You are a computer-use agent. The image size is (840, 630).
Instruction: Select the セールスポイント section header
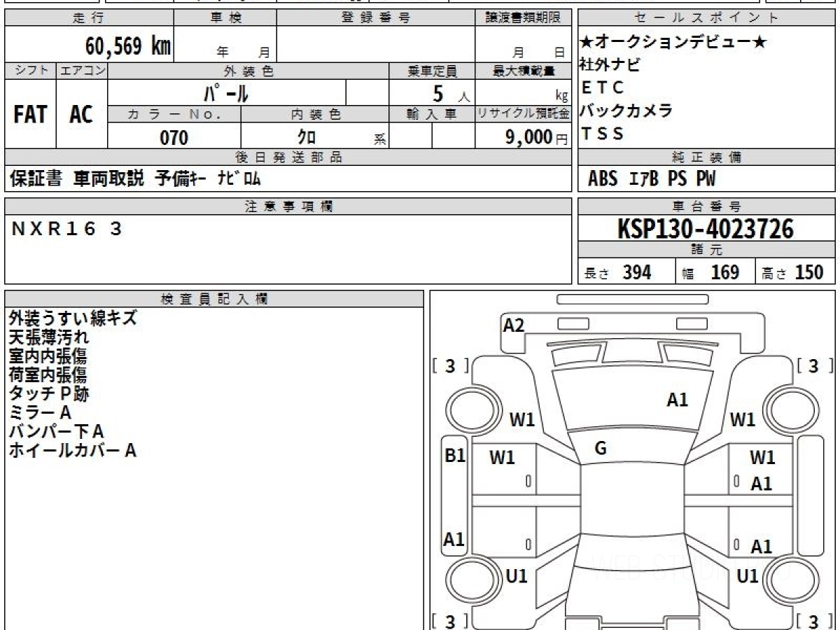point(707,18)
